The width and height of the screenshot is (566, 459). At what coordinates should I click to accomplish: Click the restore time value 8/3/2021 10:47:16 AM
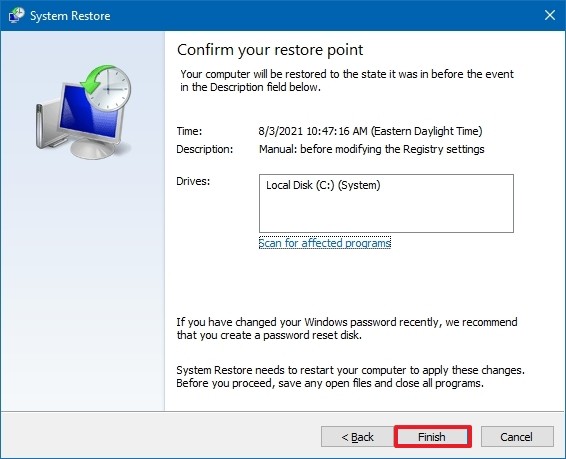370,131
